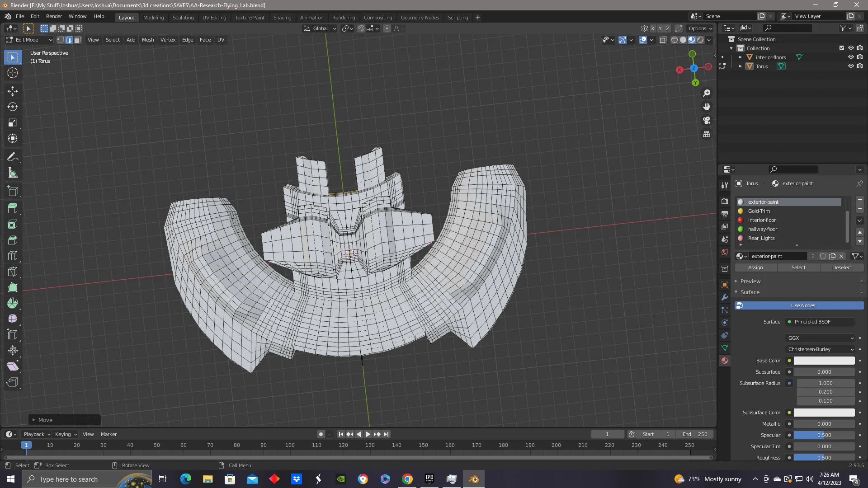Hide interior-floors object with eye icon
The image size is (868, 488).
pyautogui.click(x=850, y=57)
